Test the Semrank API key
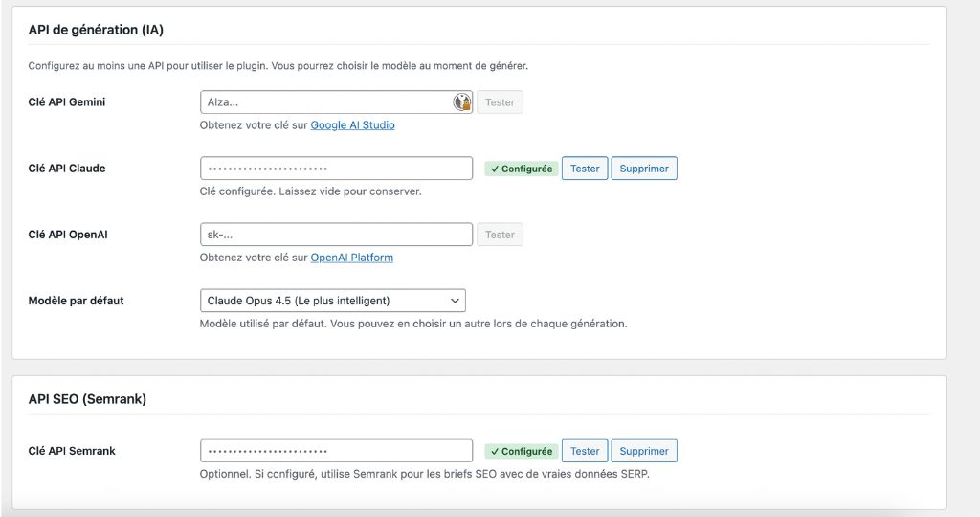 (585, 451)
